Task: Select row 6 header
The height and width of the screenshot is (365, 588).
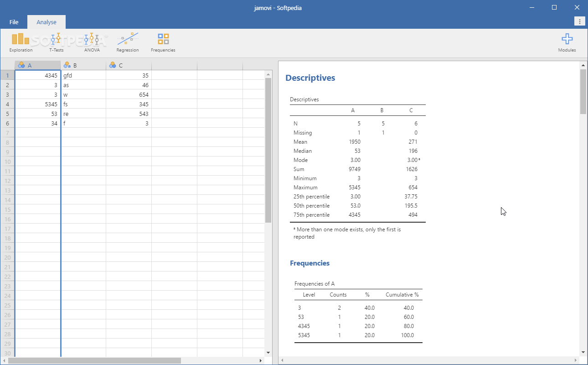Action: [x=7, y=124]
